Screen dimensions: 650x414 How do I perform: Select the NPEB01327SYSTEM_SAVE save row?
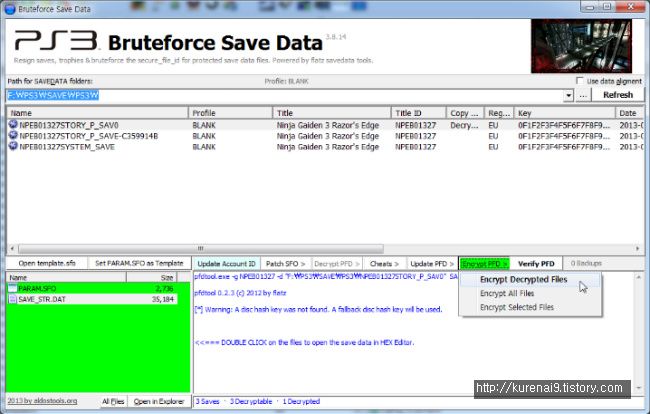click(325, 147)
